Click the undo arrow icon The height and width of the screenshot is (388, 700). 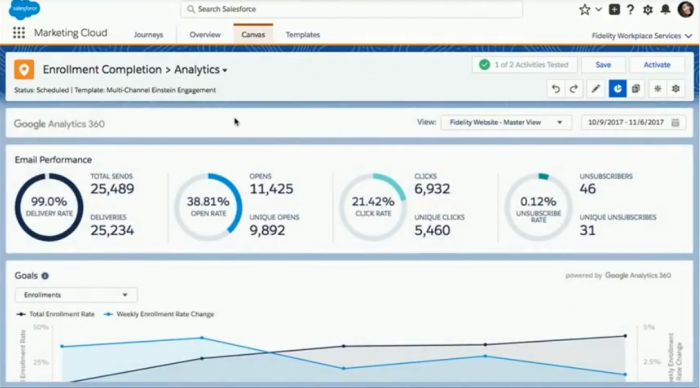coord(556,89)
